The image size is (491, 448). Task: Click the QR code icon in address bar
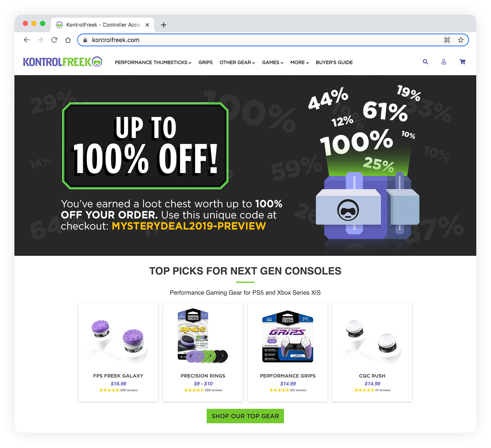coord(447,40)
